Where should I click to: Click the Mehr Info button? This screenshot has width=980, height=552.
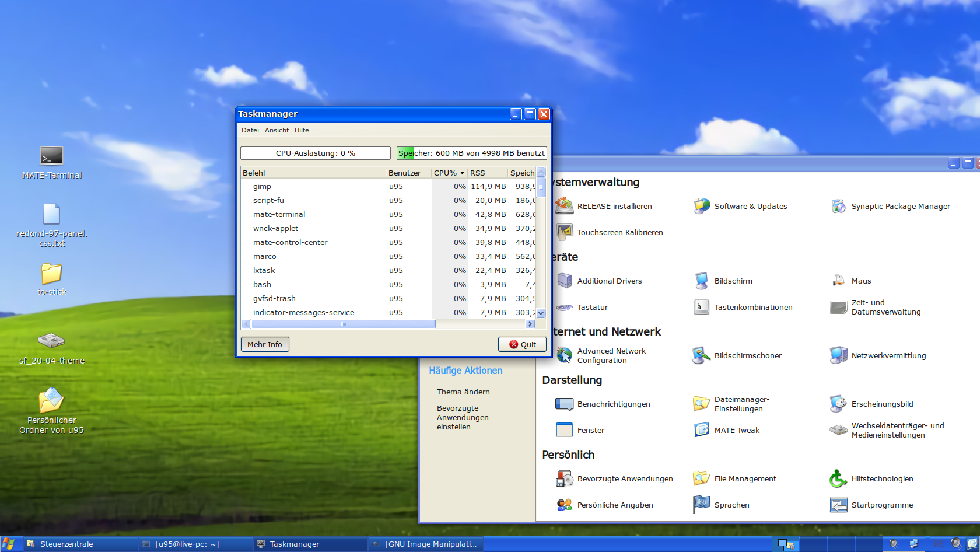coord(265,344)
